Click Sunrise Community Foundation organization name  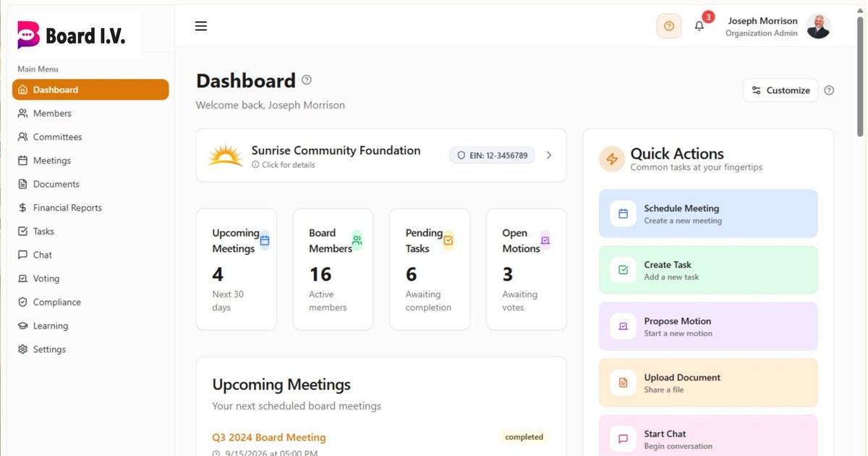[336, 151]
